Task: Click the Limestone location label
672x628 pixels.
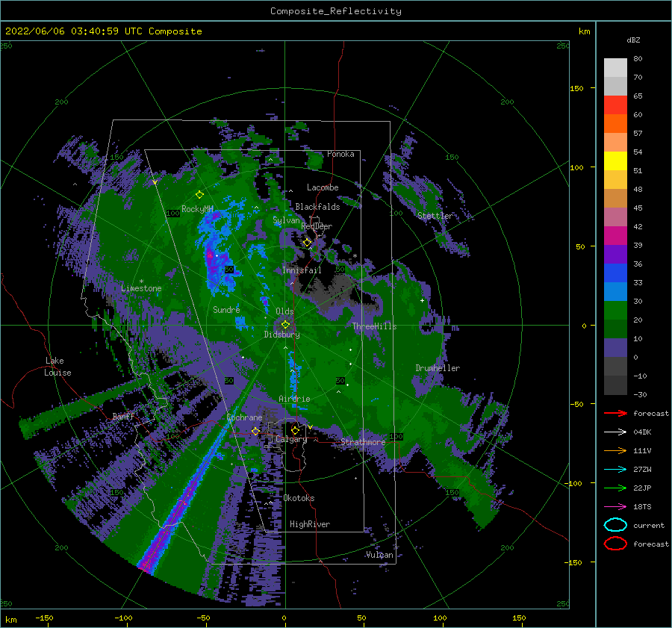Action: tap(141, 288)
